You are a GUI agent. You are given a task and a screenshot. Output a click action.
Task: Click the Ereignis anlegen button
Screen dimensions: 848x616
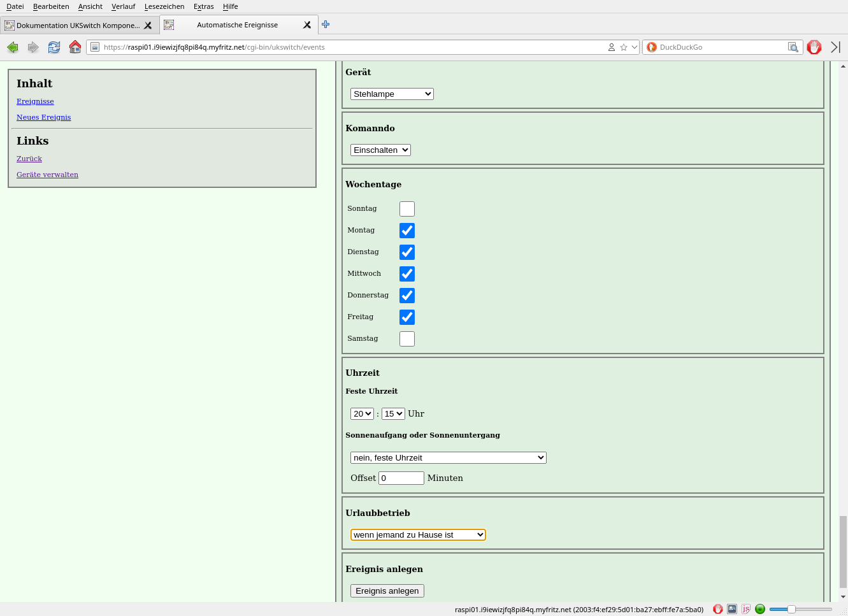tap(387, 591)
